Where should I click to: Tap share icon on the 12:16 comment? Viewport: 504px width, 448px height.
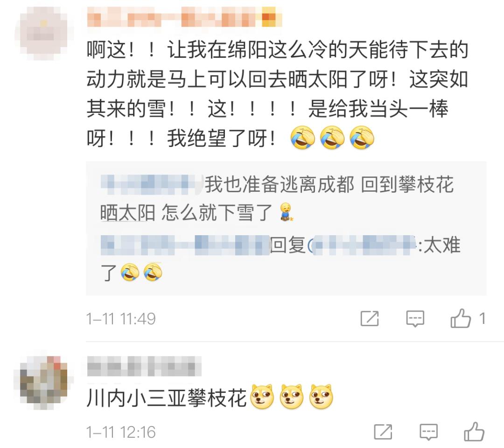click(383, 432)
